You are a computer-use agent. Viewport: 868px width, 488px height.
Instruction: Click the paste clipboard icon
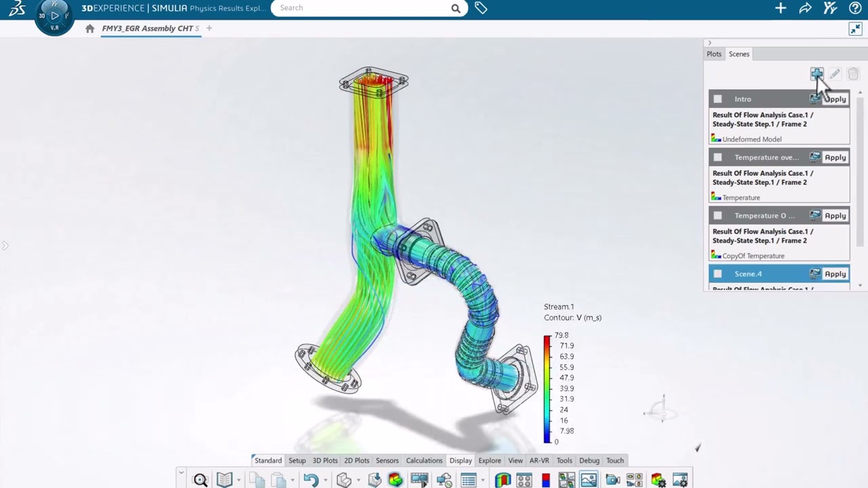[x=279, y=480]
